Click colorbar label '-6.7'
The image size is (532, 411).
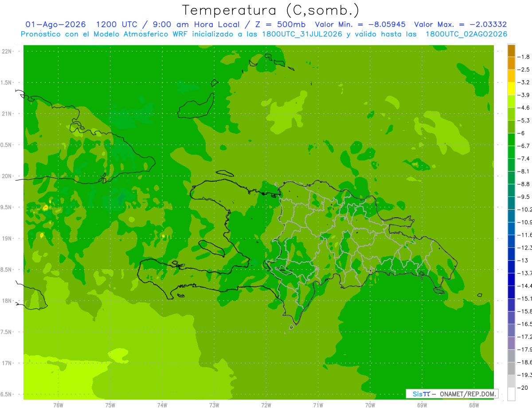coord(524,146)
